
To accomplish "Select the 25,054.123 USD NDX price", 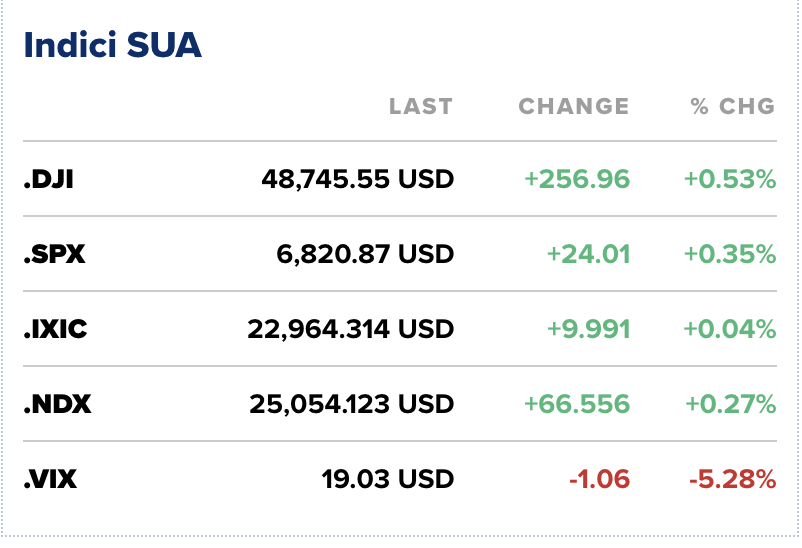I will (x=351, y=404).
